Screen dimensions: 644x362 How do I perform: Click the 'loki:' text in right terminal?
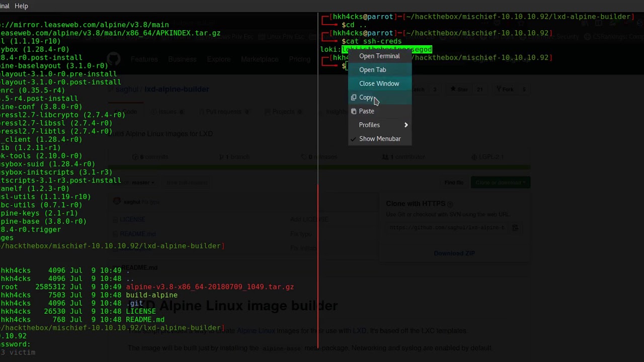pyautogui.click(x=331, y=49)
